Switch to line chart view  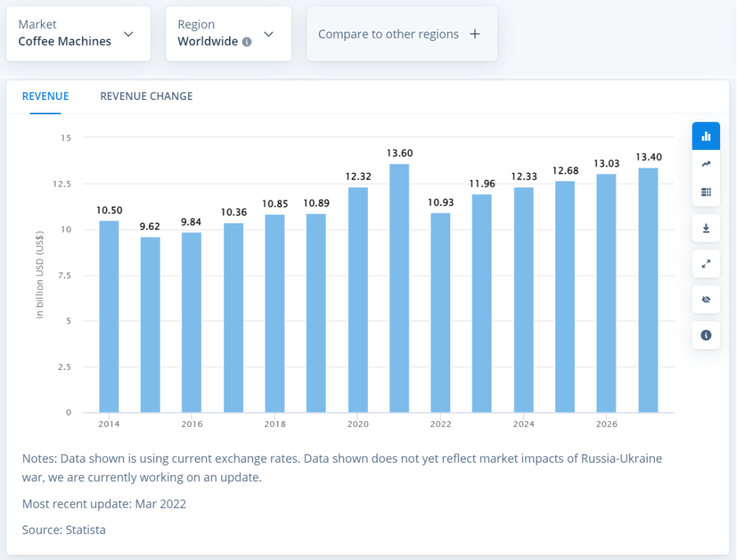click(x=706, y=164)
